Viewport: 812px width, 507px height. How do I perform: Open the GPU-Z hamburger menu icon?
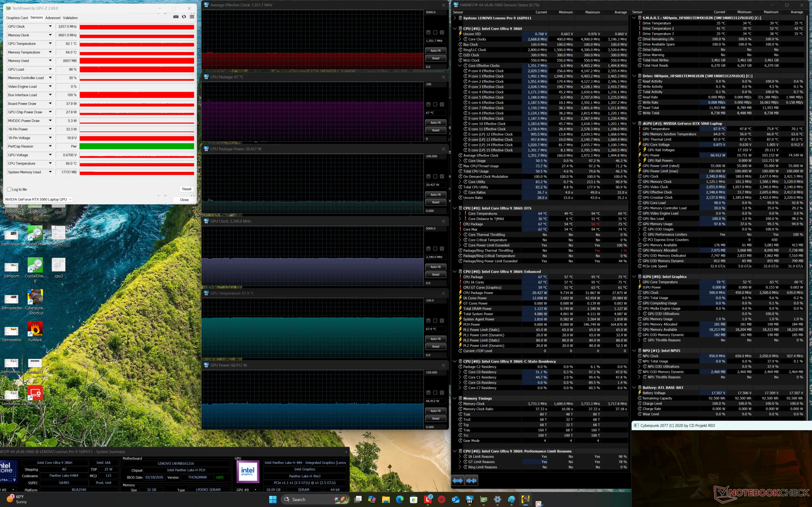(x=192, y=17)
